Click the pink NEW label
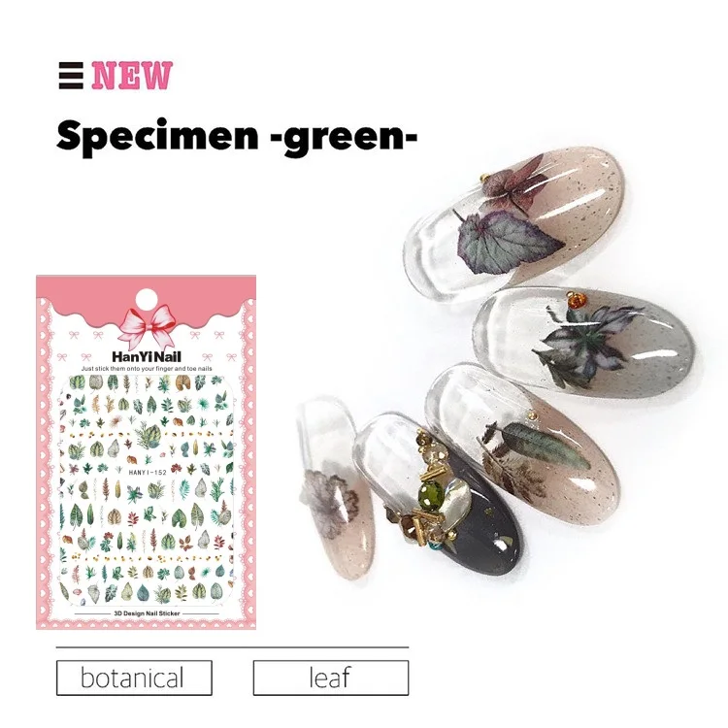 132,75
